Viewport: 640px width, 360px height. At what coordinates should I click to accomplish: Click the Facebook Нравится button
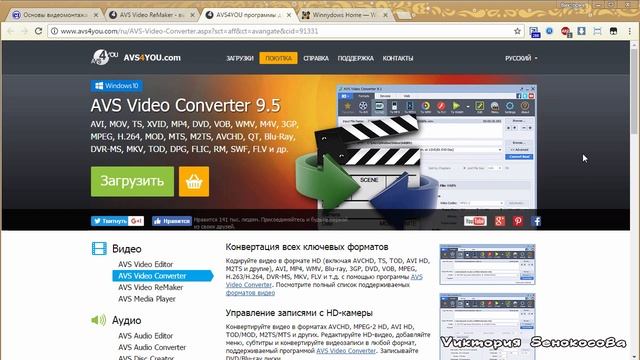[x=172, y=221]
